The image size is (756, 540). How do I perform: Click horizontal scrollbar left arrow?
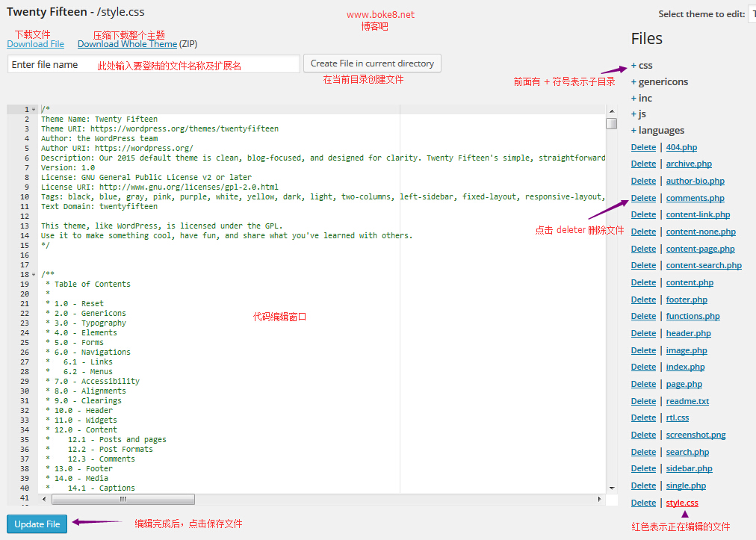click(44, 499)
